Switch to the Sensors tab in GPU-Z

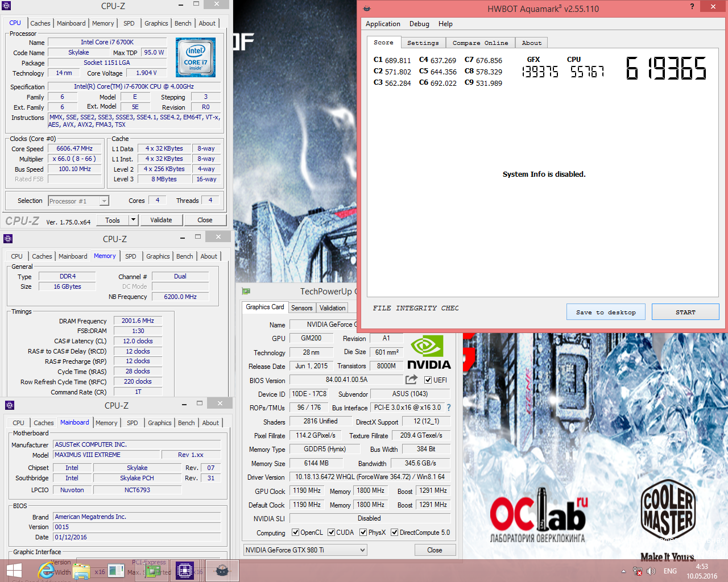[x=301, y=308]
